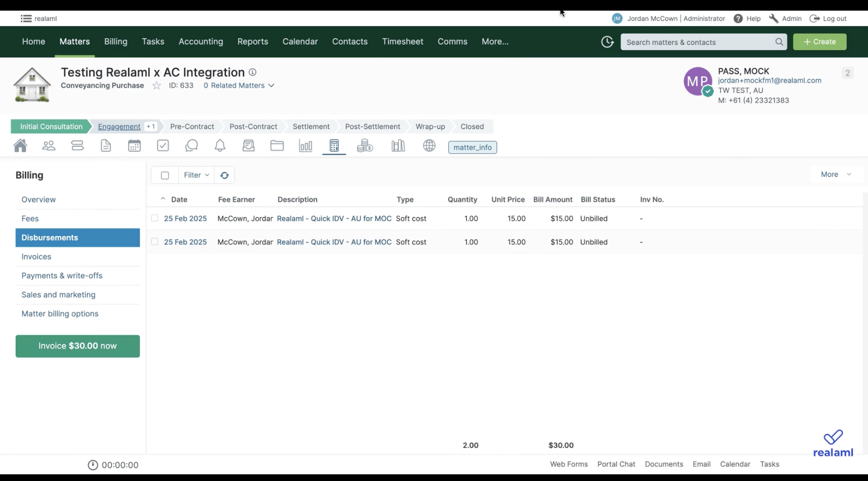Check the second disbursement row checkbox
The width and height of the screenshot is (868, 481).
tap(155, 242)
